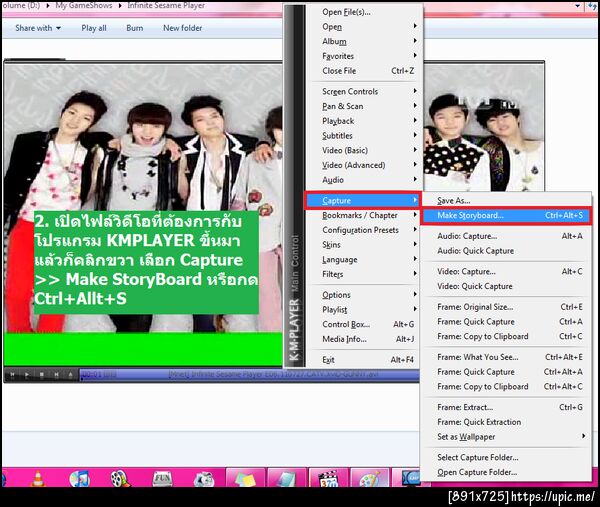This screenshot has width=600, height=507.
Task: Open Media Player Classic clapperboard icon in taskbar
Action: coord(328,478)
